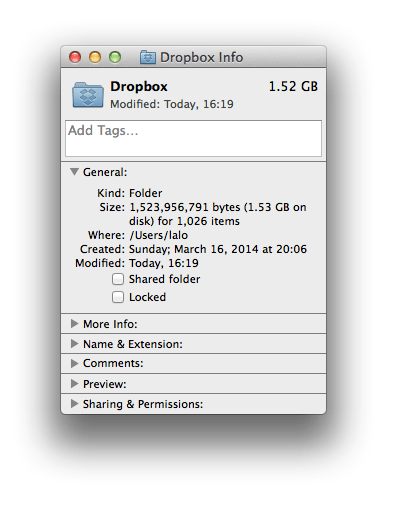Tick the Locked checkbox

click(x=118, y=297)
